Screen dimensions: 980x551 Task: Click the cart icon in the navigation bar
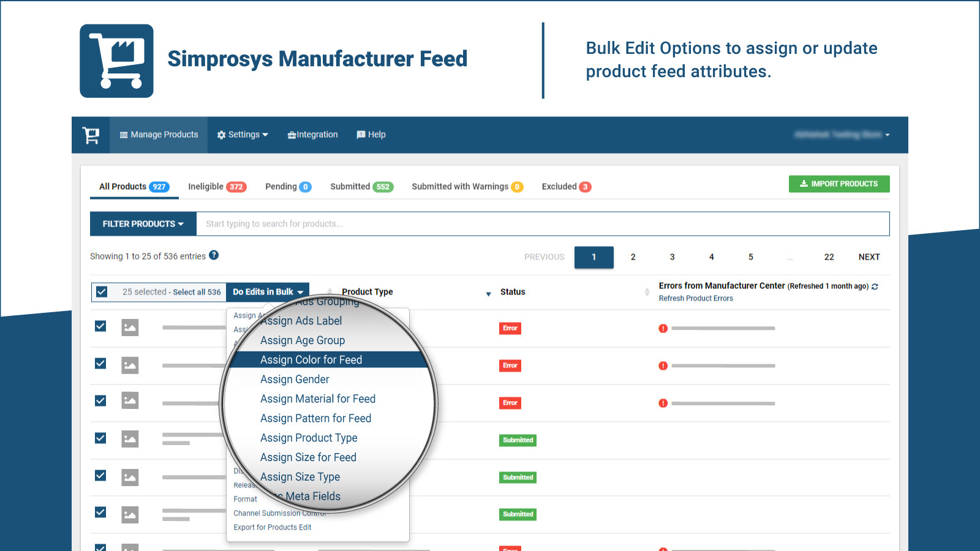coord(91,135)
